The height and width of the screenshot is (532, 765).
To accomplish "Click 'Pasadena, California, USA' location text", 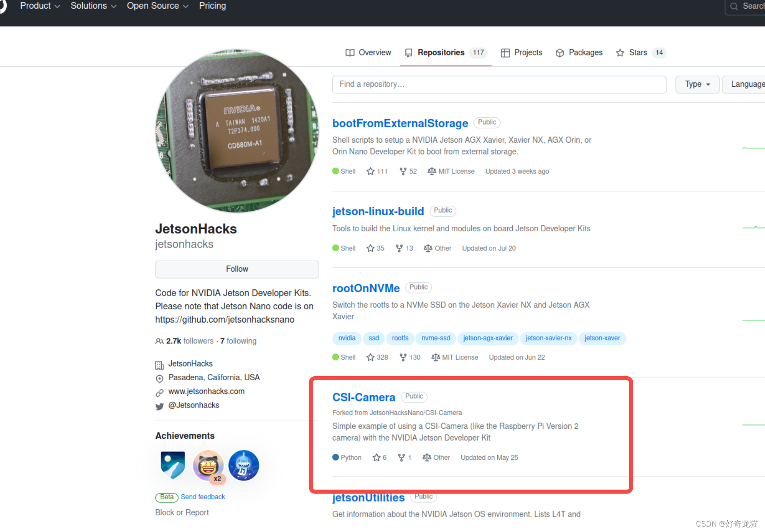I will pos(214,378).
